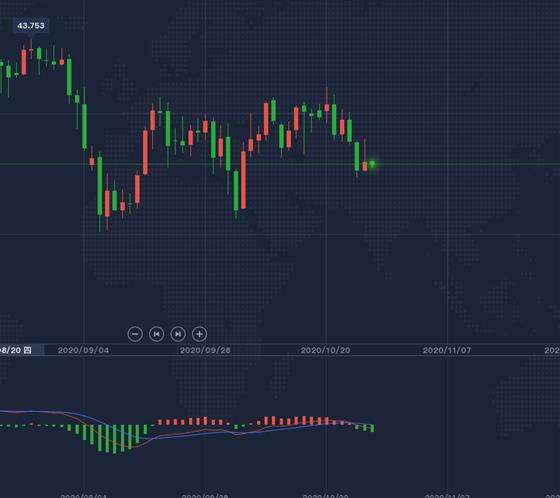Screen dimensions: 560x498
Task: Select the 2020/09/04 date on time axis
Action: 83,350
